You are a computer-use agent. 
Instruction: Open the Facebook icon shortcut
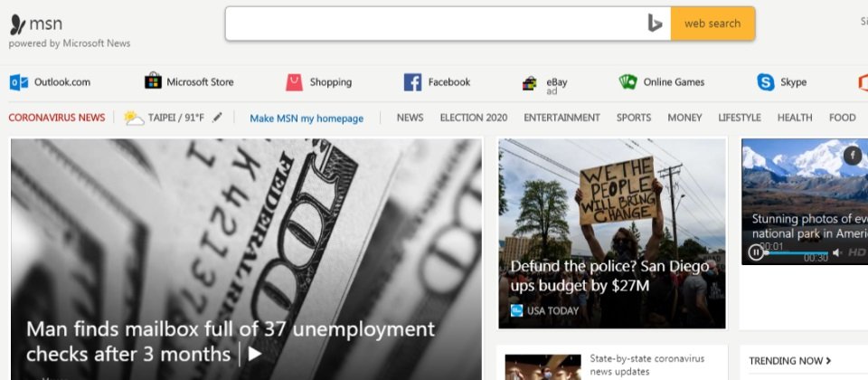412,82
